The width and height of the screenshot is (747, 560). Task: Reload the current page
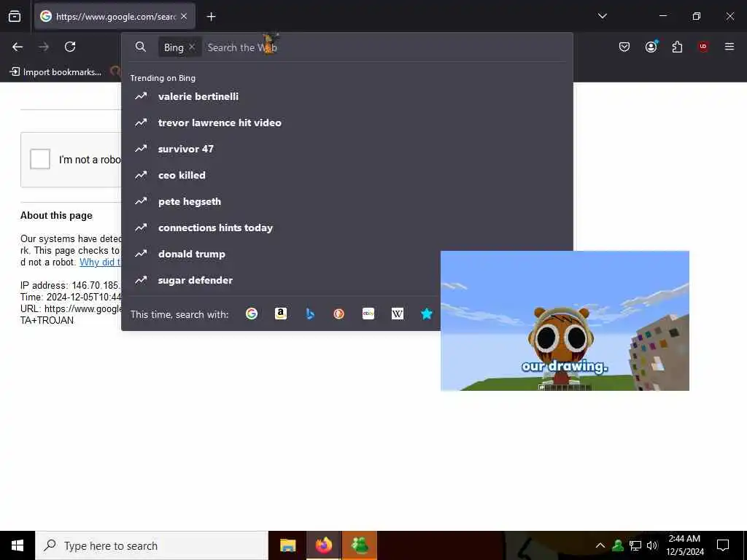[70, 47]
